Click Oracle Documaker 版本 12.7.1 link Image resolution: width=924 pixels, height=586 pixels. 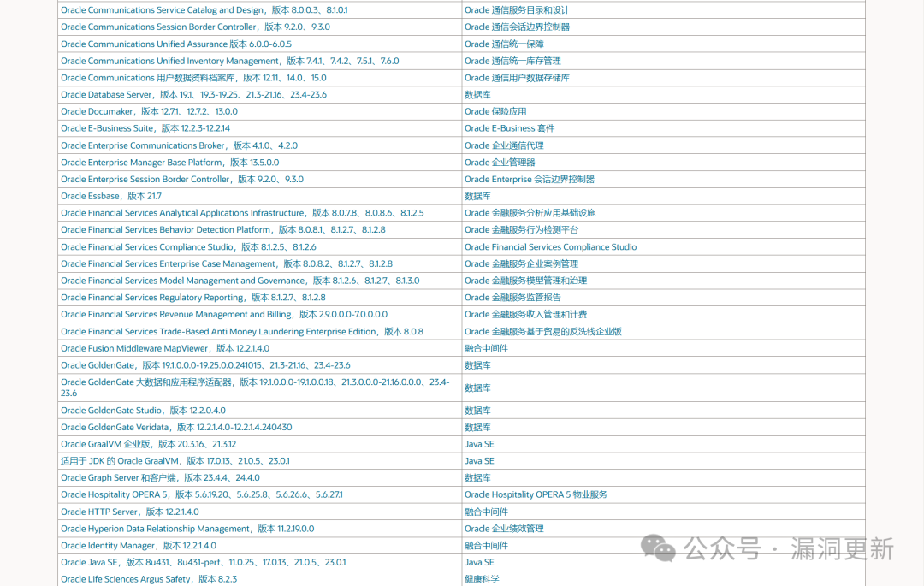pos(149,112)
